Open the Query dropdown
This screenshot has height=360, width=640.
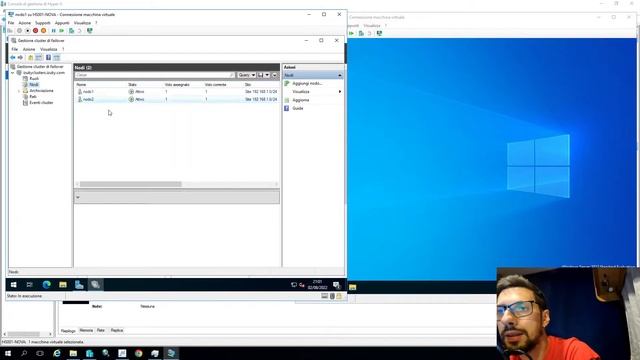[x=247, y=75]
